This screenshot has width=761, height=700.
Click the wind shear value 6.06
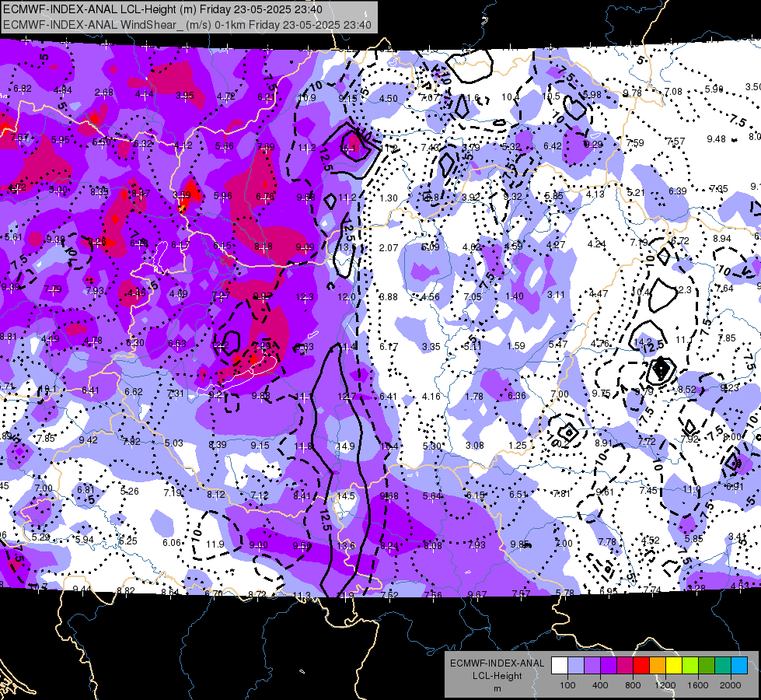click(172, 543)
